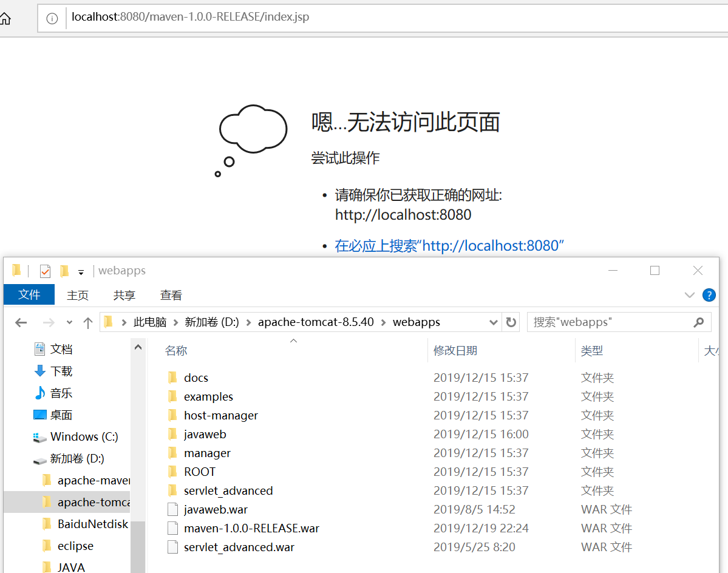The image size is (728, 573).
Task: Go up one folder level with up arrow
Action: [88, 322]
